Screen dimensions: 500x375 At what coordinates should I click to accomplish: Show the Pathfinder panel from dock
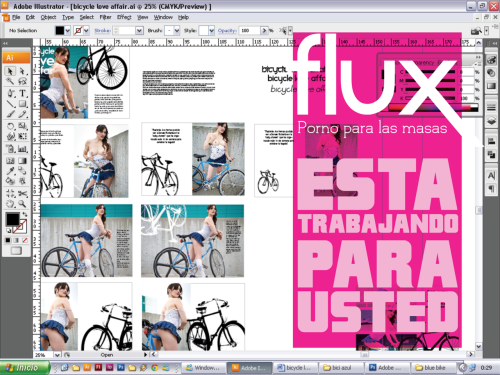click(491, 154)
